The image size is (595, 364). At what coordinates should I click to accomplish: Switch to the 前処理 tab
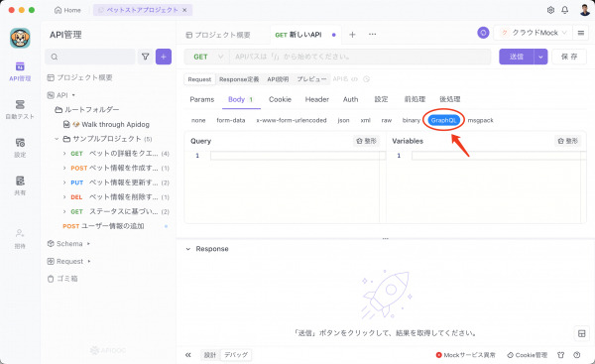coord(415,99)
